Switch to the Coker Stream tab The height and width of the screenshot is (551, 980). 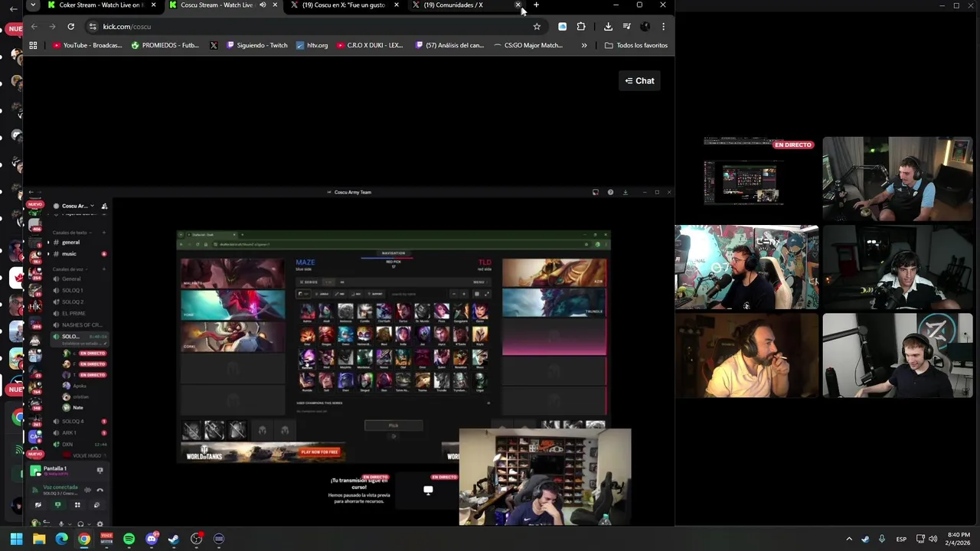[x=101, y=5]
